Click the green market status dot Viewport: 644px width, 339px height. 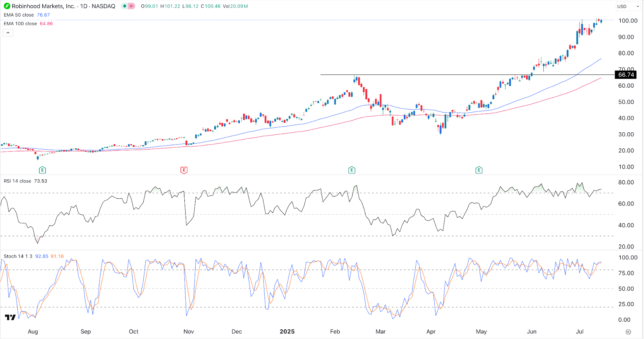[x=125, y=6]
